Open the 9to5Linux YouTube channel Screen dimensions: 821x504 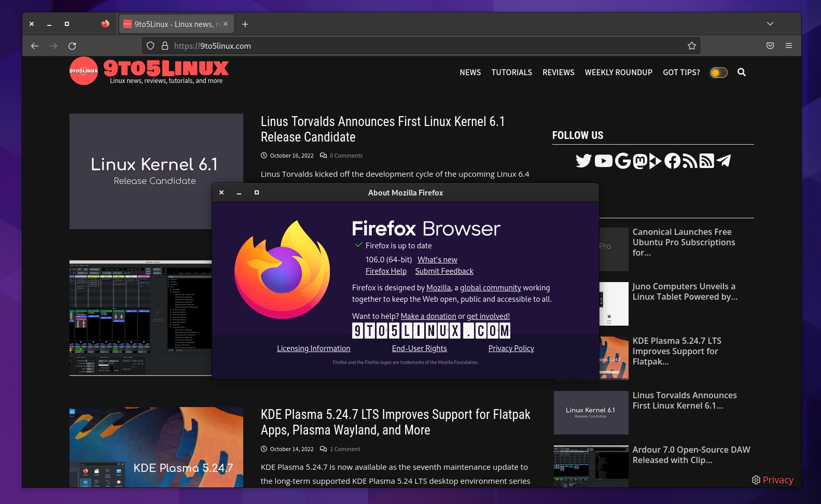click(603, 161)
